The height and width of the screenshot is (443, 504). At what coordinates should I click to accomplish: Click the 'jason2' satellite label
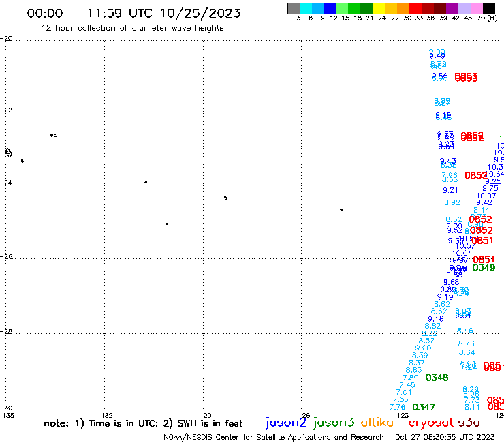click(286, 423)
